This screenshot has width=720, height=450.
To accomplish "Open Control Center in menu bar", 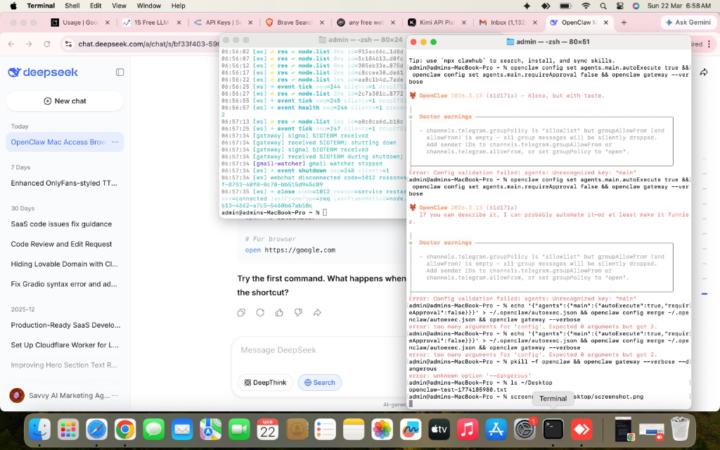I will click(x=620, y=6).
